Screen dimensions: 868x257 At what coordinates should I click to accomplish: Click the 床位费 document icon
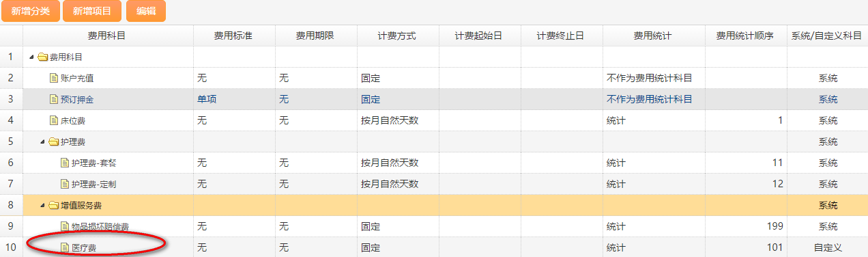[54, 120]
